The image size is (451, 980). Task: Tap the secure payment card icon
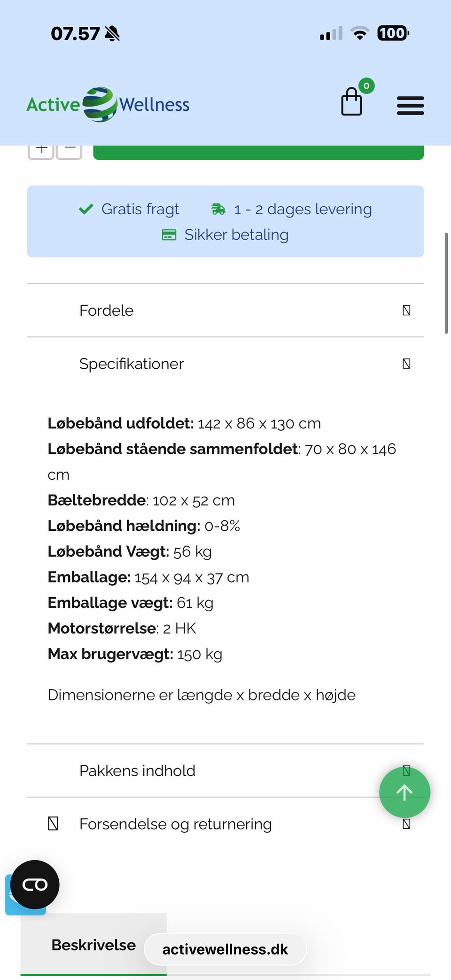pyautogui.click(x=169, y=235)
